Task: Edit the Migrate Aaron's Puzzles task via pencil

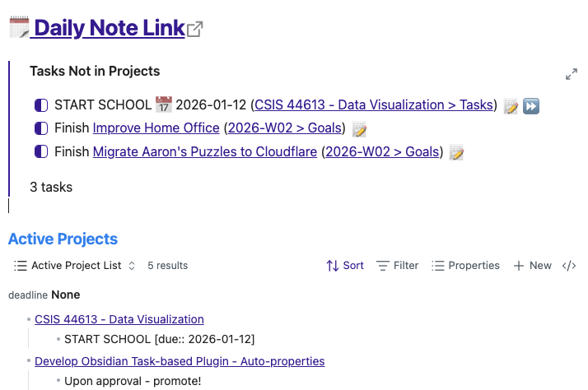Action: 456,152
